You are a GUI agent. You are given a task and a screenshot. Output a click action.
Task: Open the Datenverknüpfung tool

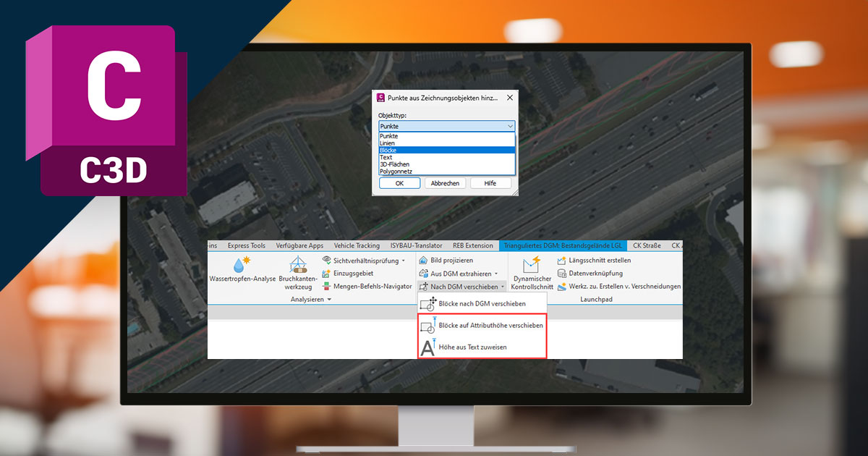[595, 274]
